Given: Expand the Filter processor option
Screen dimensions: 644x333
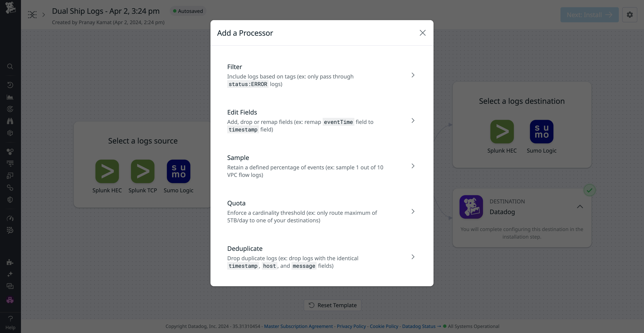Looking at the screenshot, I should 413,75.
